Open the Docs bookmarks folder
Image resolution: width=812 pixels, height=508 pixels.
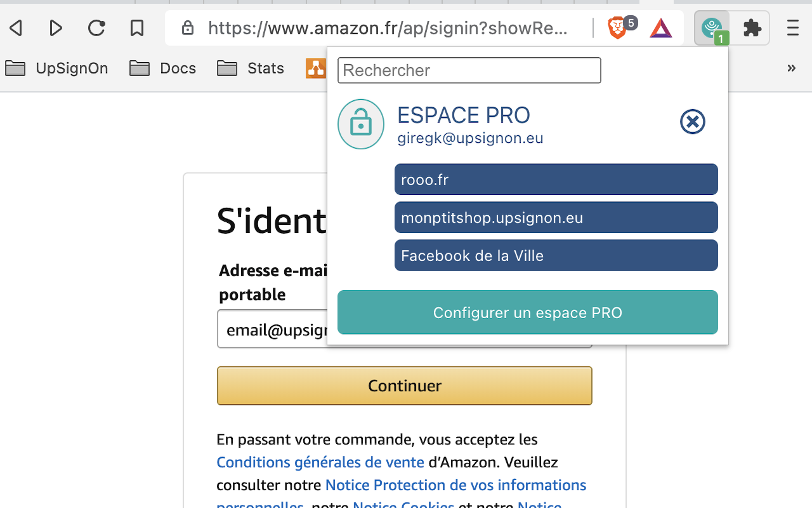click(163, 68)
